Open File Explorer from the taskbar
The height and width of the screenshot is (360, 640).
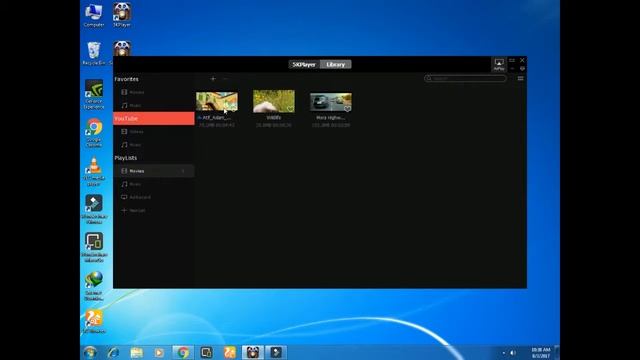click(x=136, y=352)
